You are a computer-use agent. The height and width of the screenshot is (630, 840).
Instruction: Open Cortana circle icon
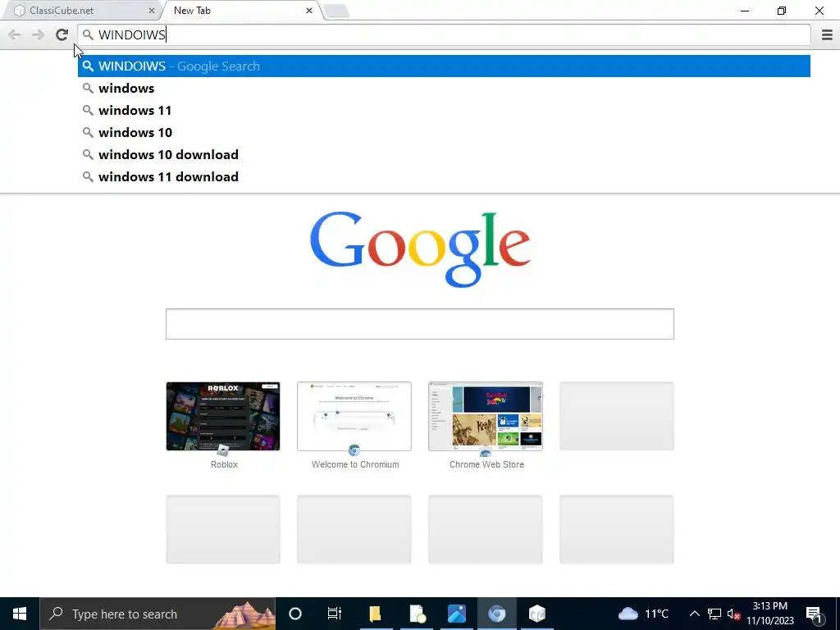click(295, 614)
